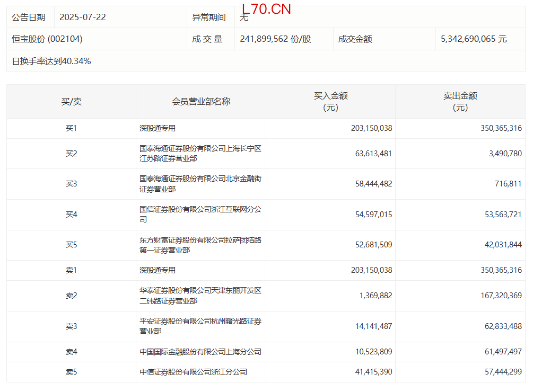
Task: Select 中国国际金融上海分公司 entry
Action: 200,352
